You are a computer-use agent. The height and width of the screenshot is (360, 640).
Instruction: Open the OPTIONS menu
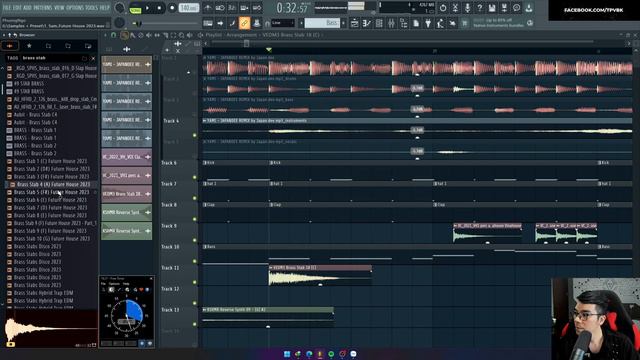tap(75, 7)
